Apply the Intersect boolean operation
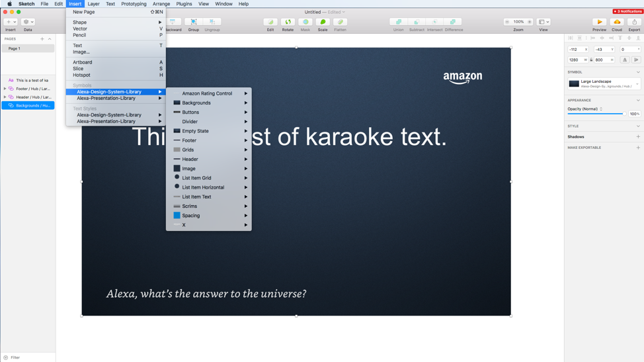Screen dimensions: 644x362 (434, 22)
